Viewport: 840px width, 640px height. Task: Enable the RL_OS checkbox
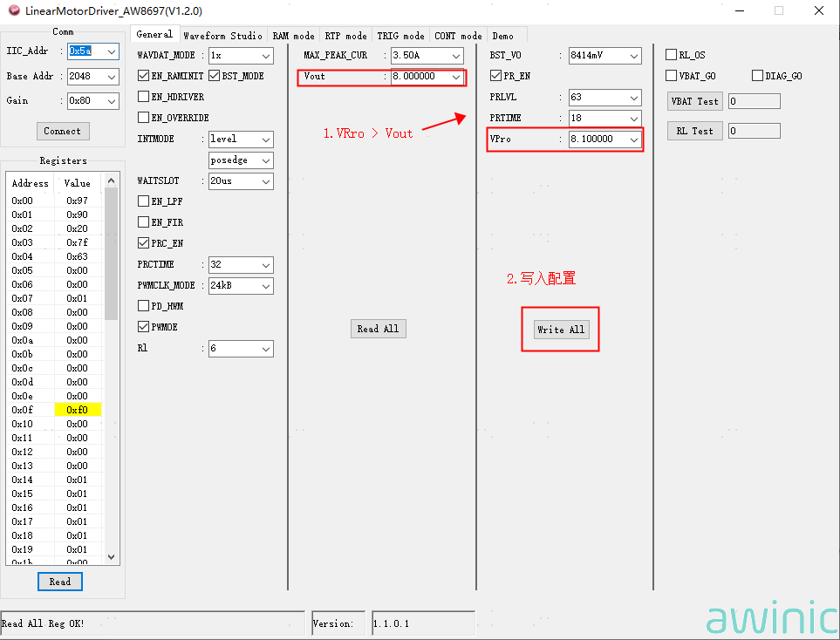[671, 55]
